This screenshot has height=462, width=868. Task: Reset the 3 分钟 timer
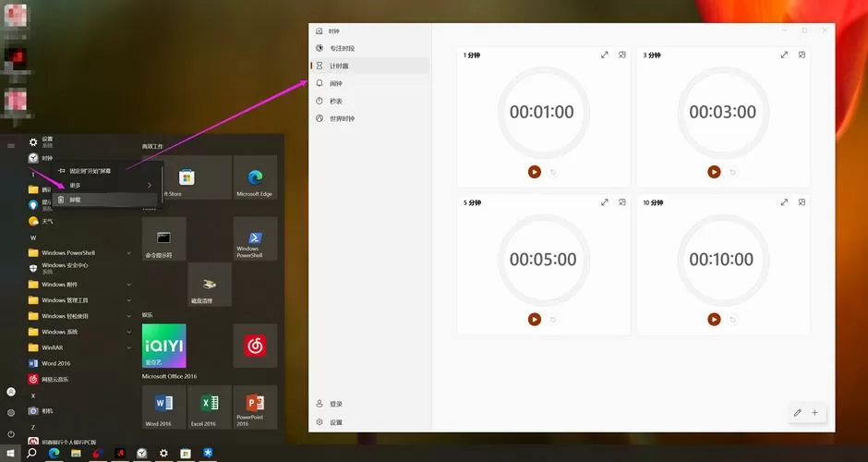[732, 172]
